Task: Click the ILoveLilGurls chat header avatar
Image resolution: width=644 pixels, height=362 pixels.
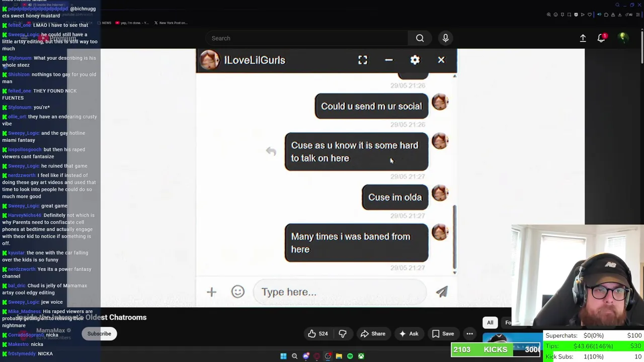Action: pyautogui.click(x=209, y=60)
